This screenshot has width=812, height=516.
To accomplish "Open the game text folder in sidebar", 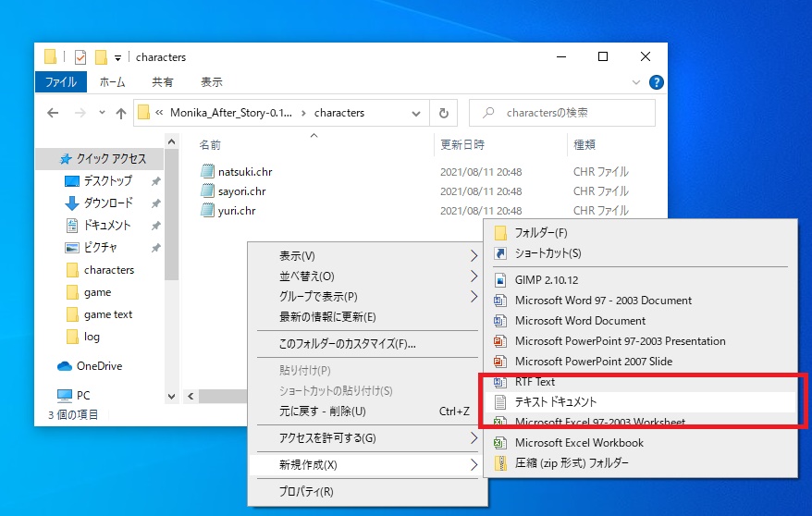I will click(108, 314).
